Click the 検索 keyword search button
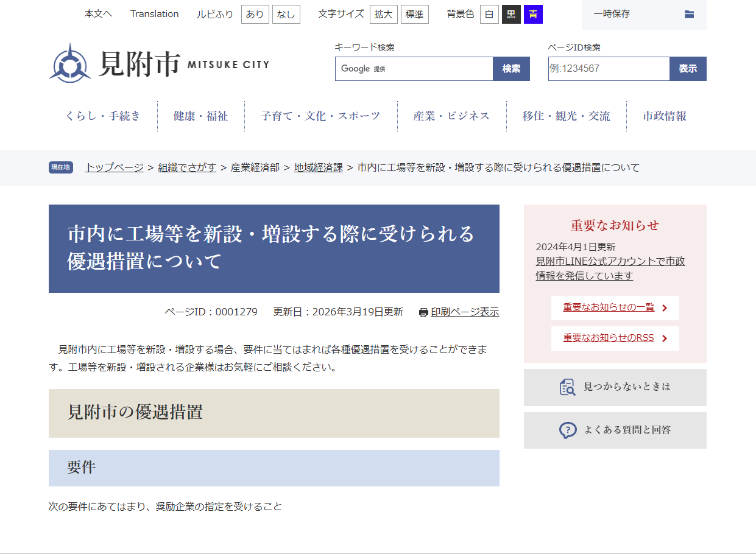Viewport: 756px width, 554px height. tap(512, 69)
